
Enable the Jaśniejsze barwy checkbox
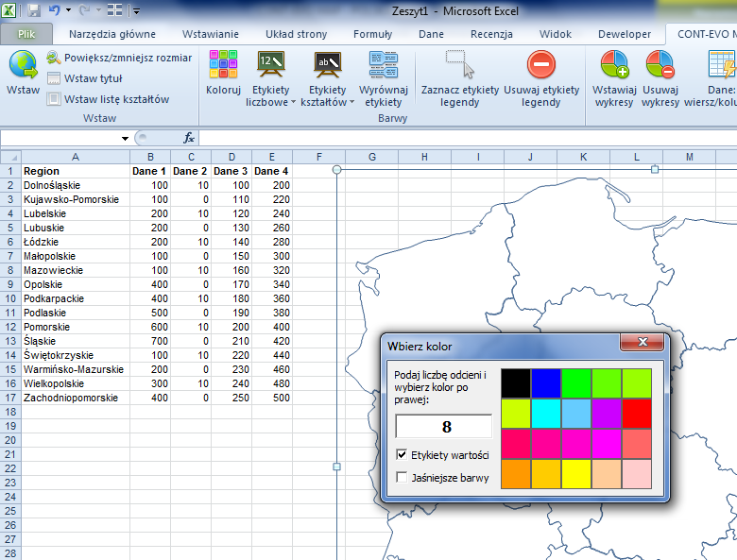[402, 477]
